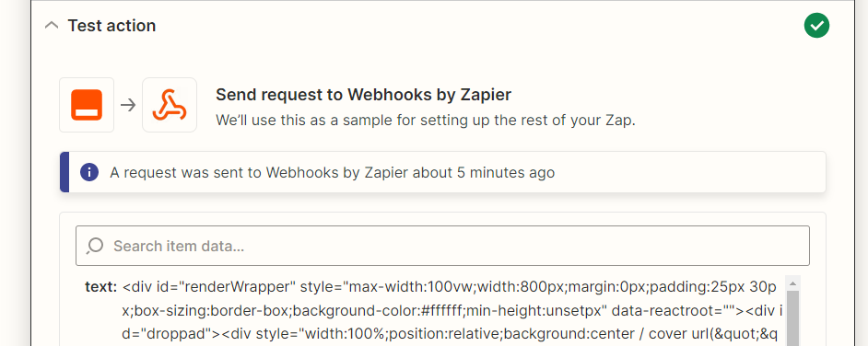
Task: Click the Send request to Webhooks heading
Action: (363, 95)
